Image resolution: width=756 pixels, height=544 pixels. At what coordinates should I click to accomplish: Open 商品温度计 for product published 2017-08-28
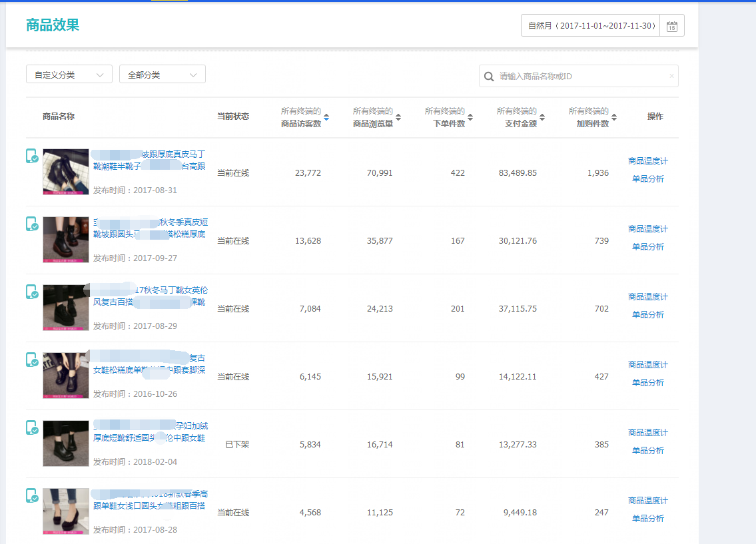coord(647,501)
